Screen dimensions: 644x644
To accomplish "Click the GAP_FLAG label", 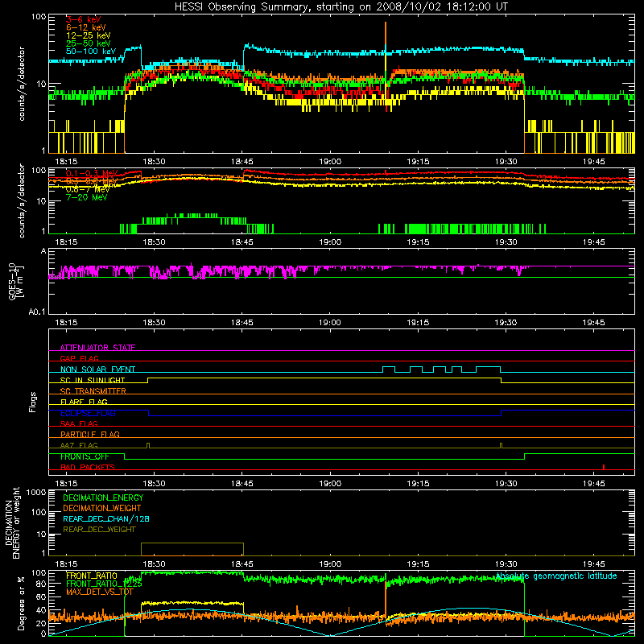I will click(x=79, y=358).
